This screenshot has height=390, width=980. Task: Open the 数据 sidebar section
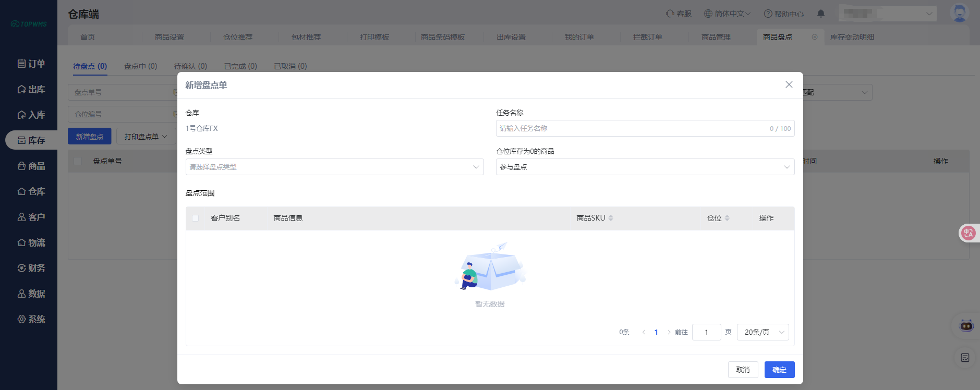(x=31, y=294)
